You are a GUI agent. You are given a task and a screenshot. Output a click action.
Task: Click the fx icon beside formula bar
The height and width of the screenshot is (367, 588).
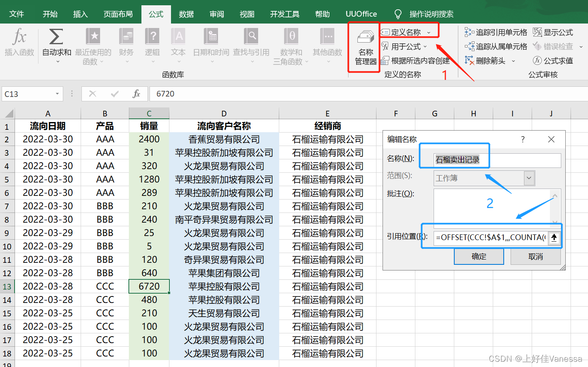coord(137,94)
